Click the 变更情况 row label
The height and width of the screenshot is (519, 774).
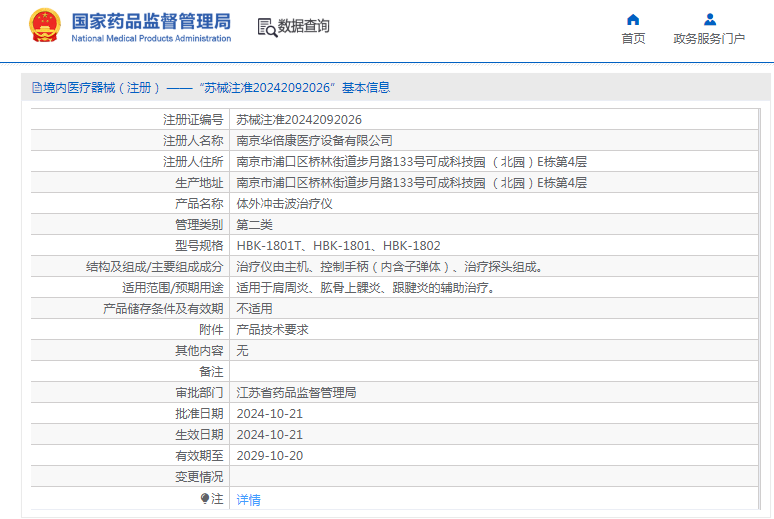tap(199, 477)
